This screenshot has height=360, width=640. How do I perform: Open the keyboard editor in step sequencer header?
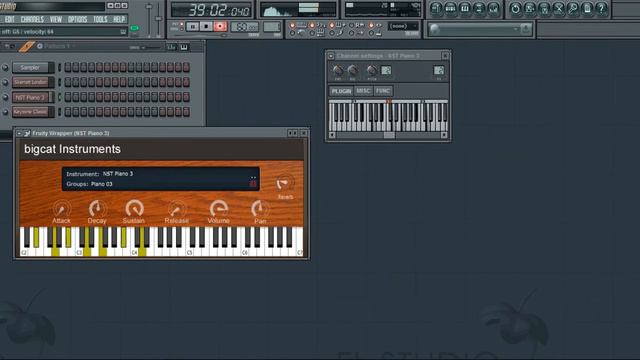[184, 47]
